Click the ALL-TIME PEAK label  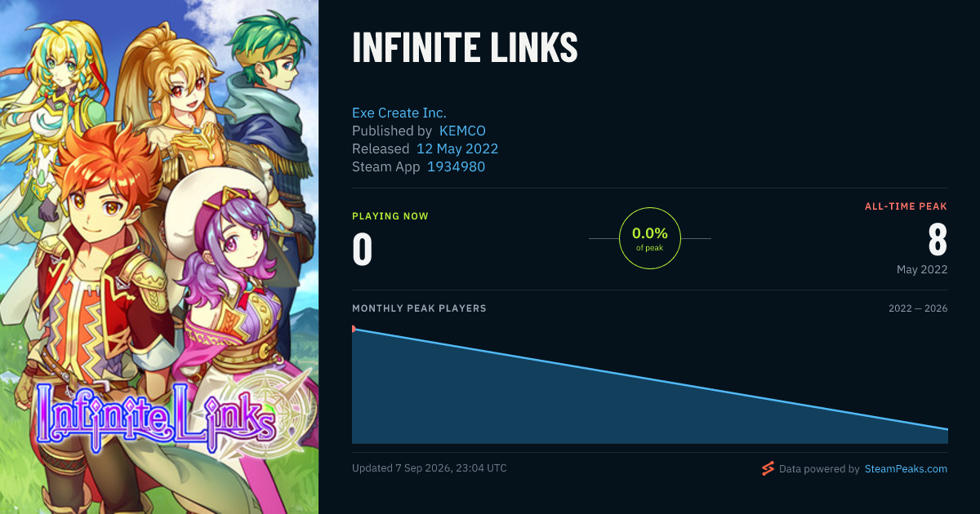coord(906,206)
